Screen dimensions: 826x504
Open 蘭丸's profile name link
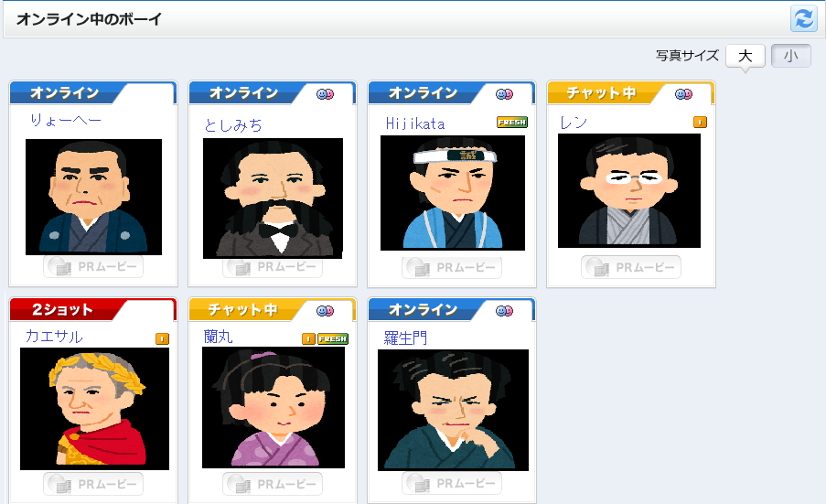pos(218,337)
